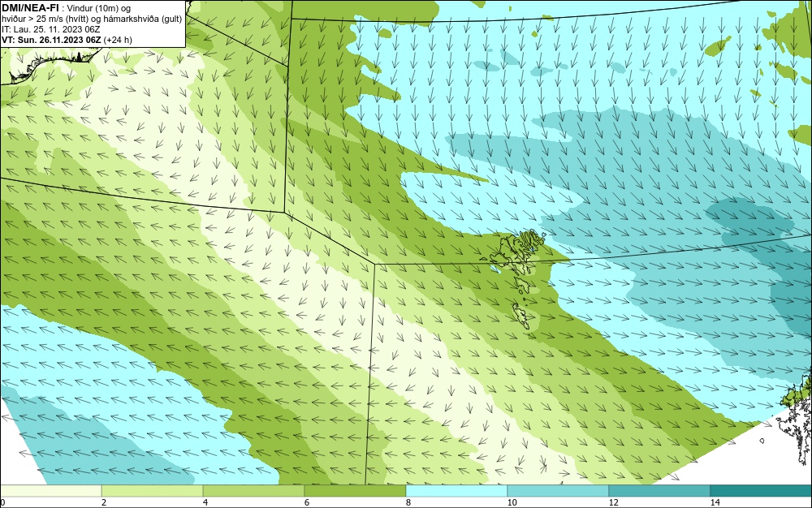Click the 2–4 m/s light green legend swatch

point(153,491)
